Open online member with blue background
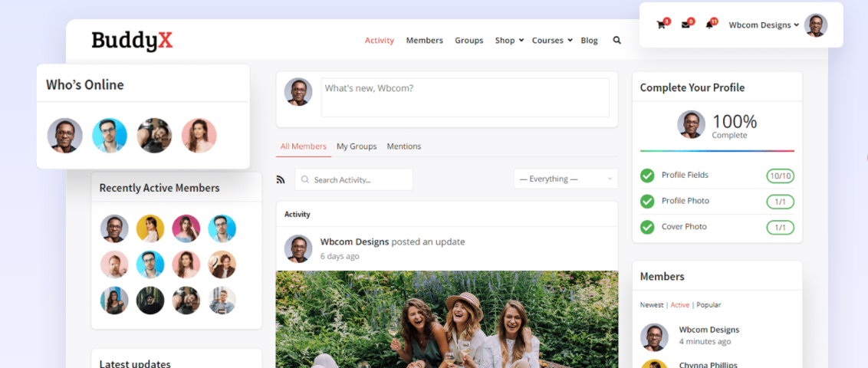Viewport: 868px width, 368px height. 110,136
